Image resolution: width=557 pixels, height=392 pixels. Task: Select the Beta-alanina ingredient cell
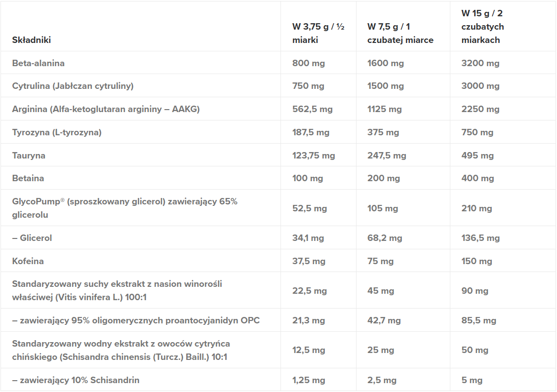coord(39,63)
